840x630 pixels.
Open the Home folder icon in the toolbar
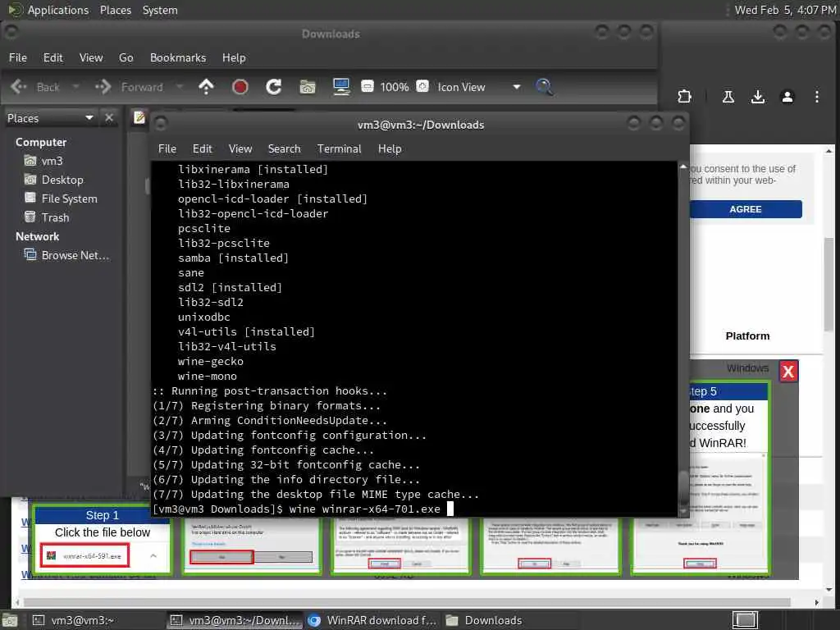(x=308, y=87)
